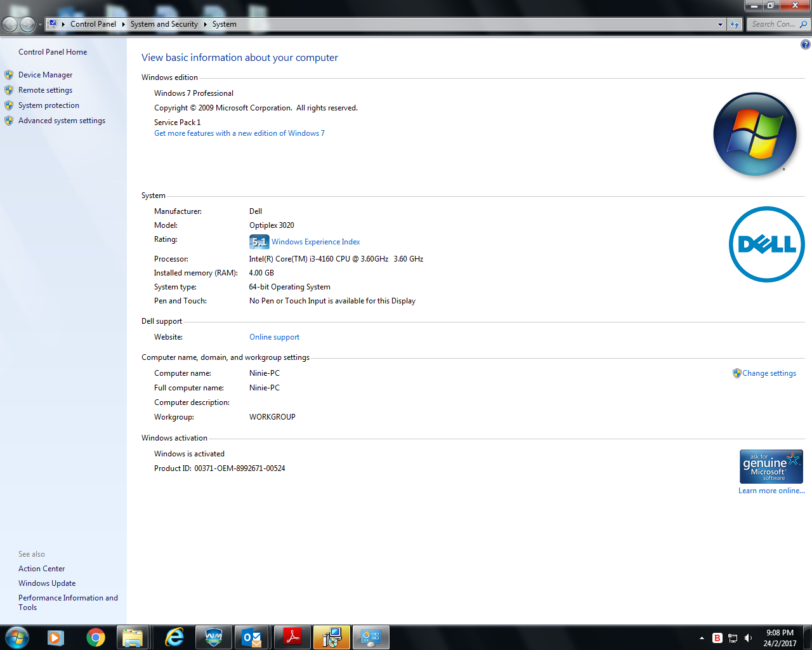Select System and Security in the breadcrumb

pyautogui.click(x=164, y=24)
